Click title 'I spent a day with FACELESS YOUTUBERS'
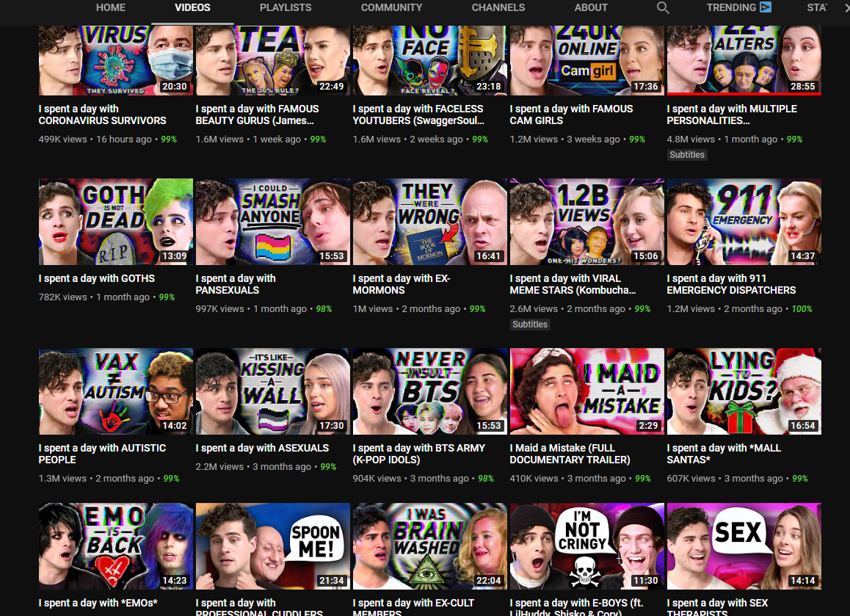The width and height of the screenshot is (850, 616). (418, 115)
